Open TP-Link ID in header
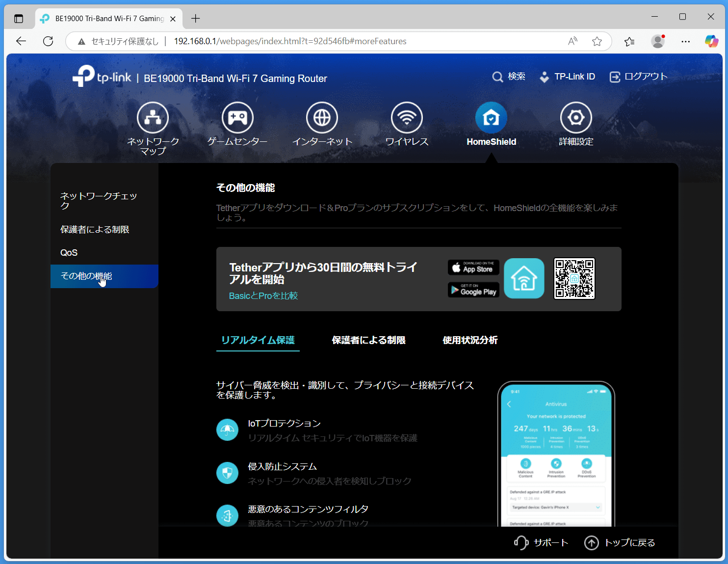This screenshot has width=728, height=564. pyautogui.click(x=567, y=77)
